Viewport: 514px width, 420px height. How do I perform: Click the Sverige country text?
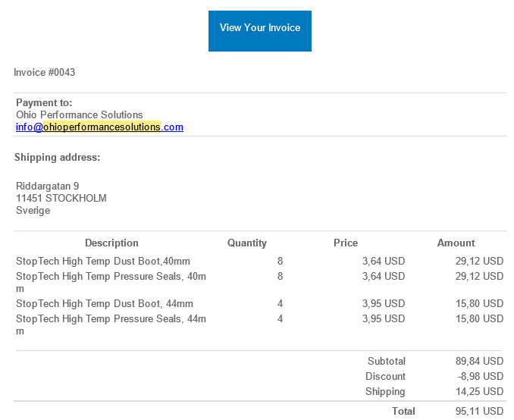(x=33, y=210)
